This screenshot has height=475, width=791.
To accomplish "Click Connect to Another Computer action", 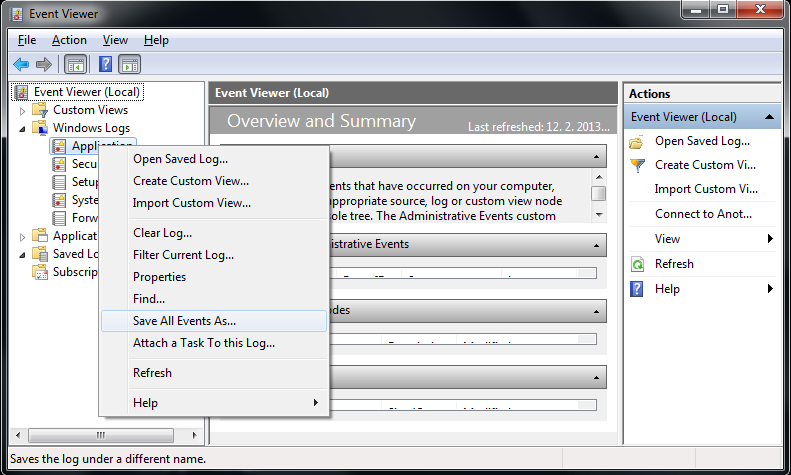I will click(703, 214).
